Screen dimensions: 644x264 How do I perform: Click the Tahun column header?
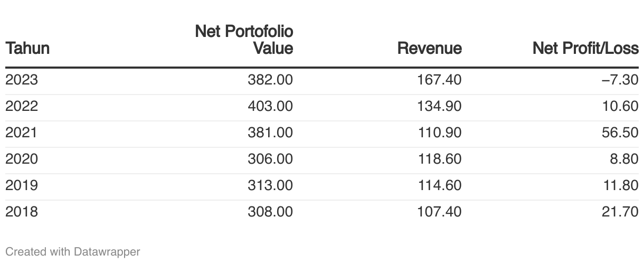click(x=27, y=49)
